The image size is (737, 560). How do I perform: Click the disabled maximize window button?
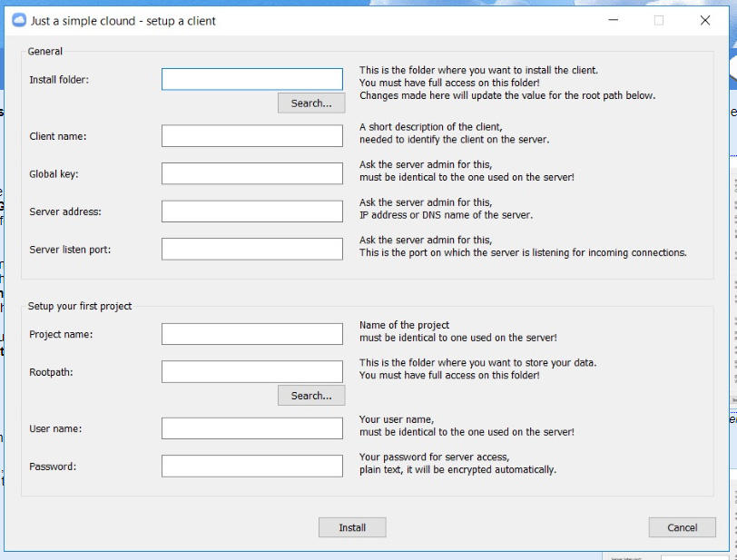point(659,20)
